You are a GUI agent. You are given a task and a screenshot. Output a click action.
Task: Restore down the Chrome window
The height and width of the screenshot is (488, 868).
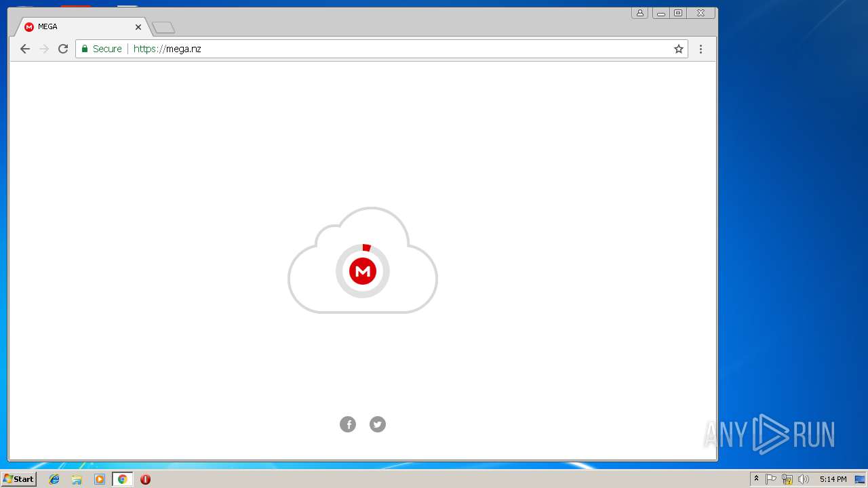coord(677,13)
